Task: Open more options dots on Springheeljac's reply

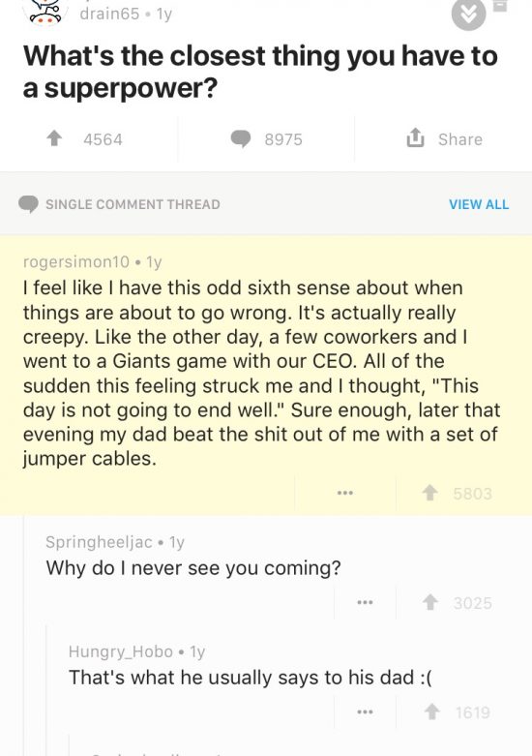Action: click(x=365, y=602)
